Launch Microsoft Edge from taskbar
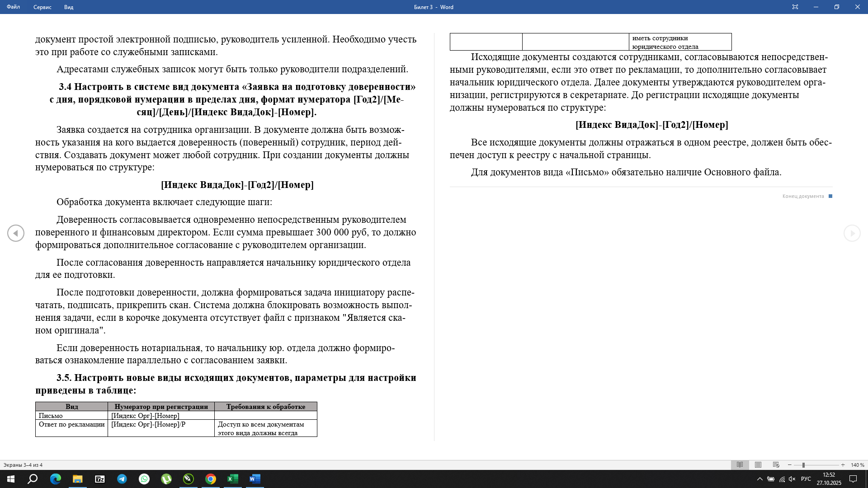Screen dimensions: 868x488 pos(56,479)
